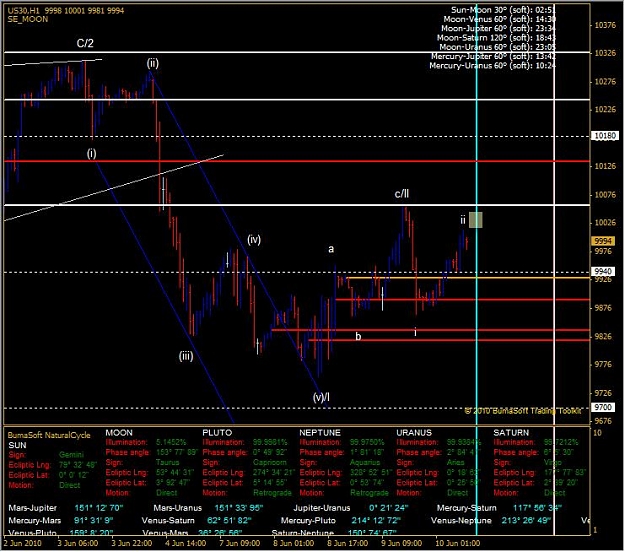Click the c/II wave label
This screenshot has width=625, height=552.
tap(402, 194)
